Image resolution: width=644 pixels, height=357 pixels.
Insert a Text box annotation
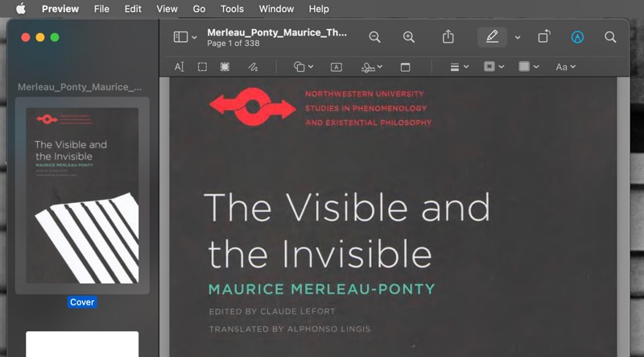336,67
